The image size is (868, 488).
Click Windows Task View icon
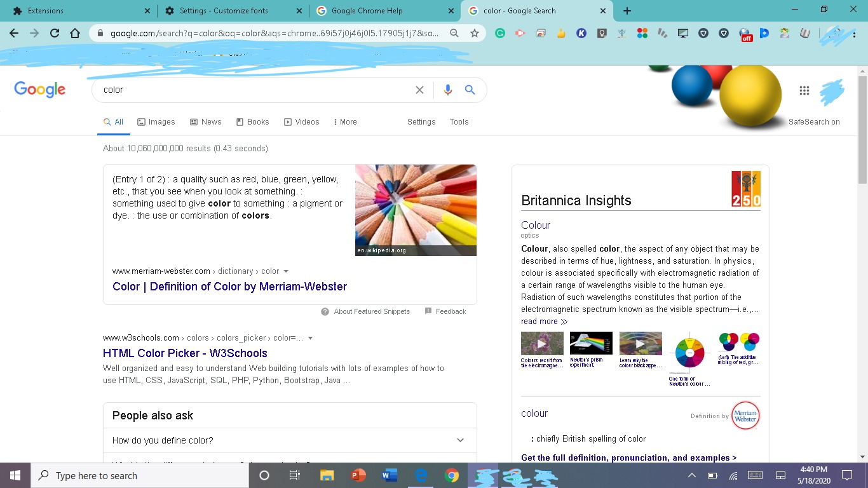coord(295,475)
